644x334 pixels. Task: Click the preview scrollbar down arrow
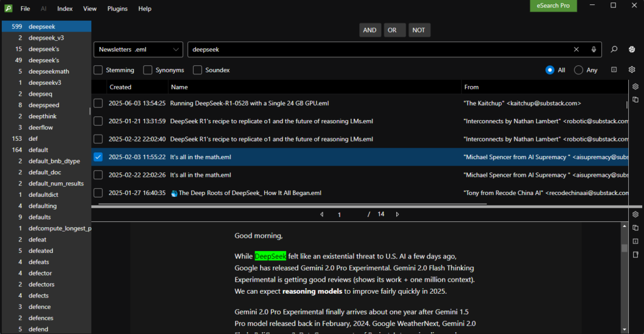[x=625, y=330]
